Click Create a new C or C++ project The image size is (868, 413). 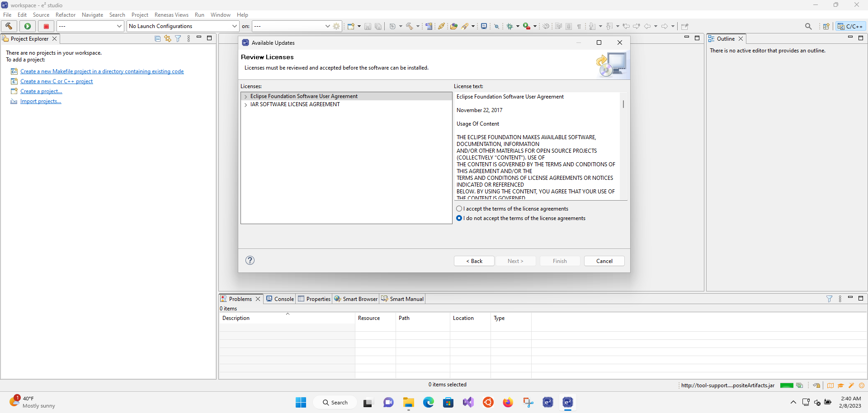57,81
